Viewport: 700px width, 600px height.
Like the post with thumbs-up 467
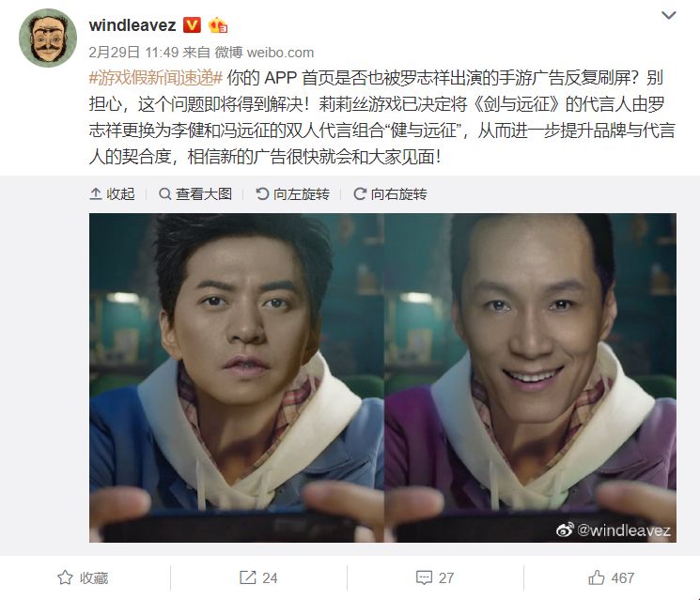(611, 577)
